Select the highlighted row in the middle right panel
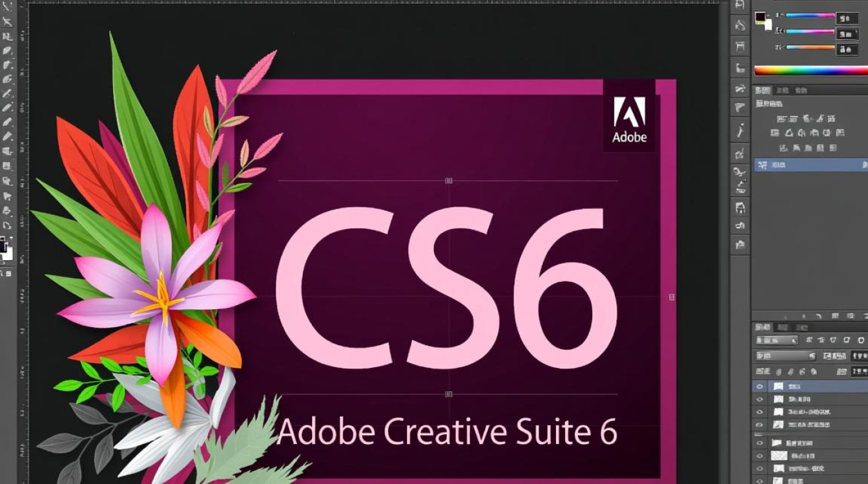 click(x=811, y=165)
